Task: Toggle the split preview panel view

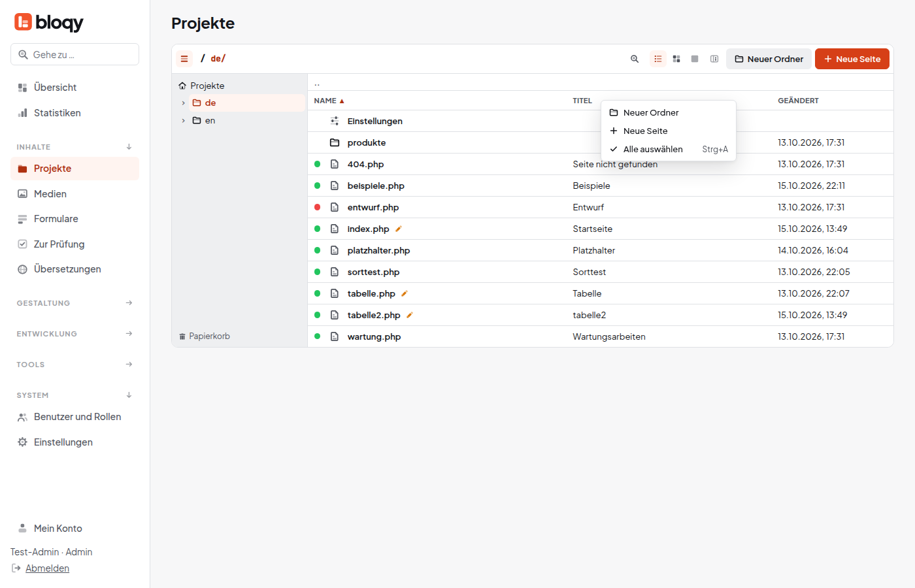Action: point(714,59)
